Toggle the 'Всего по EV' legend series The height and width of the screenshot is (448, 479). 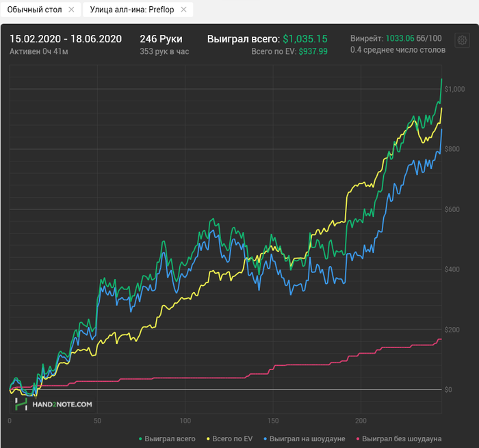click(x=230, y=439)
